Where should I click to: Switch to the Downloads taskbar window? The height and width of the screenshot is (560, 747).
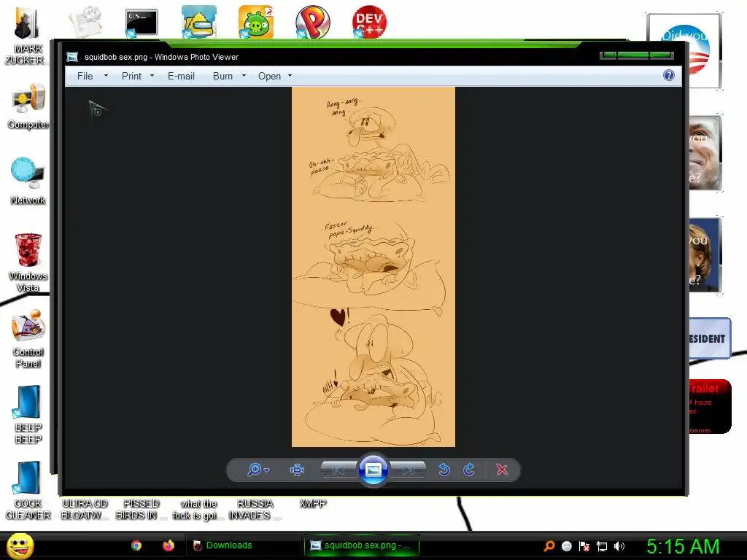(x=243, y=545)
